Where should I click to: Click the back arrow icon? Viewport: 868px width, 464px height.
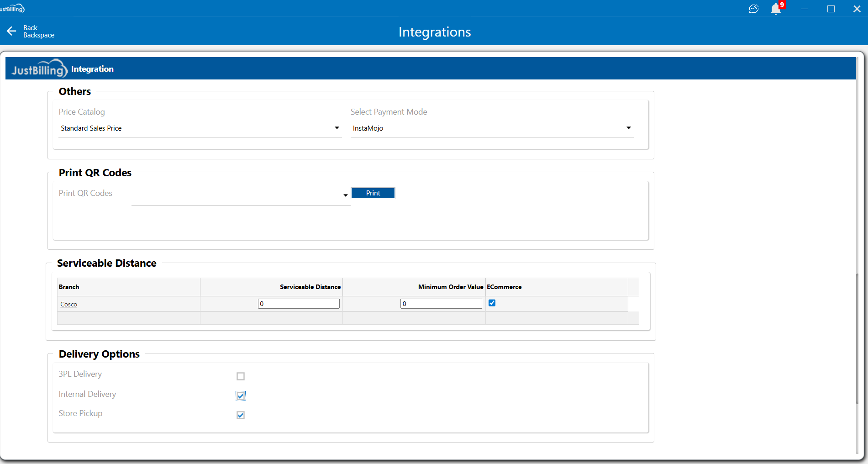(12, 31)
